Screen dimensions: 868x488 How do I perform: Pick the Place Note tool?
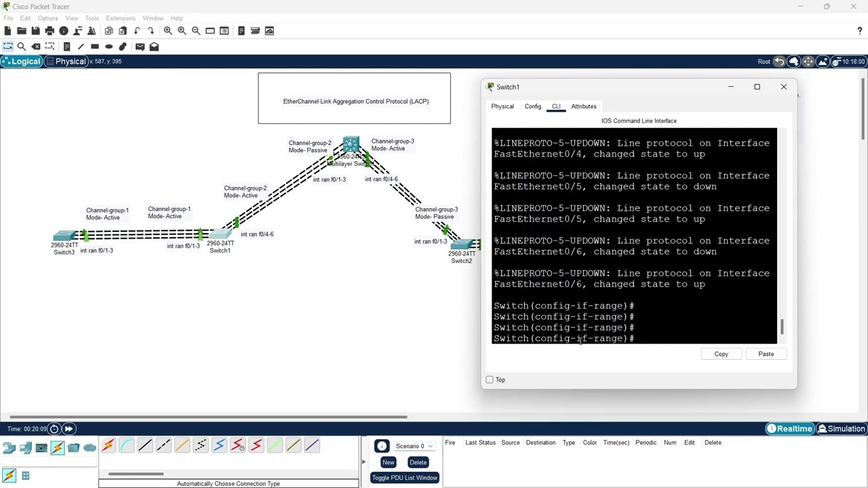66,47
